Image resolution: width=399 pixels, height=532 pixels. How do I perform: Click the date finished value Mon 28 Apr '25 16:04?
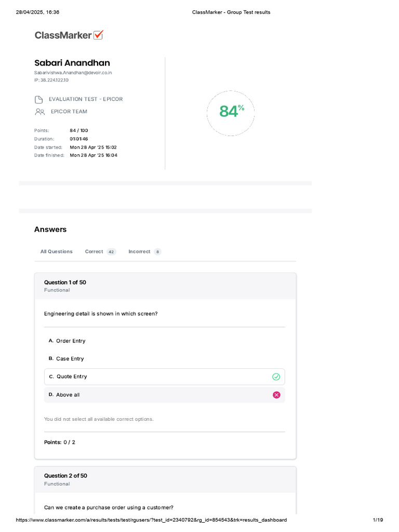(x=94, y=155)
